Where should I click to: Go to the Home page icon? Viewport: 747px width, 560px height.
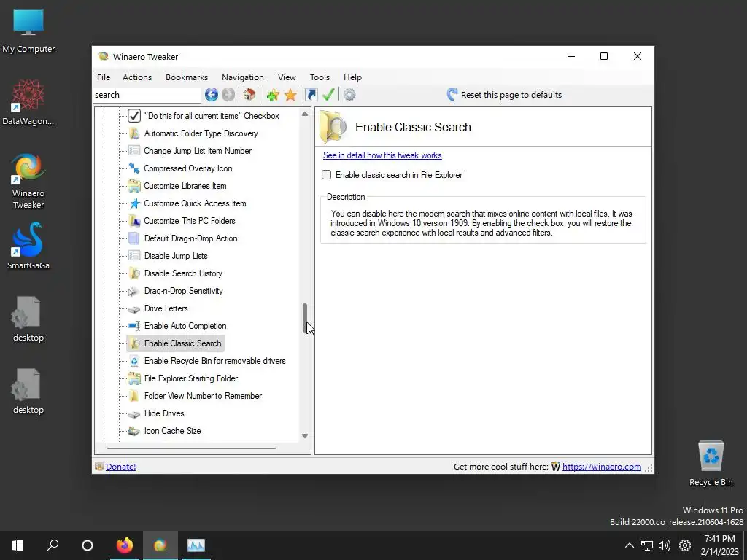[x=249, y=94]
